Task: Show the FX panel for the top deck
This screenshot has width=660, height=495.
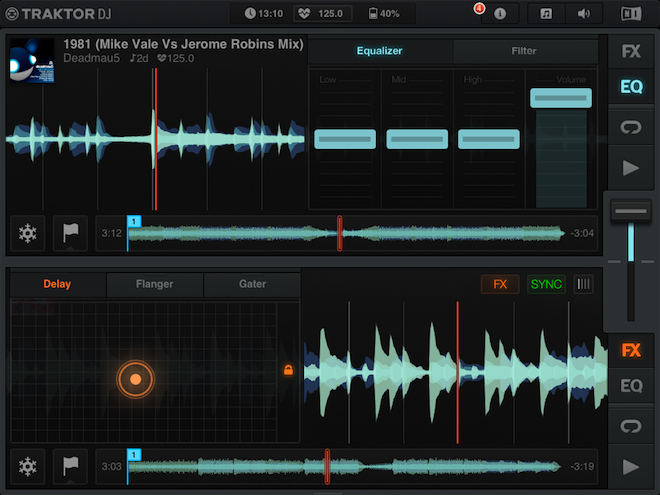Action: [631, 52]
